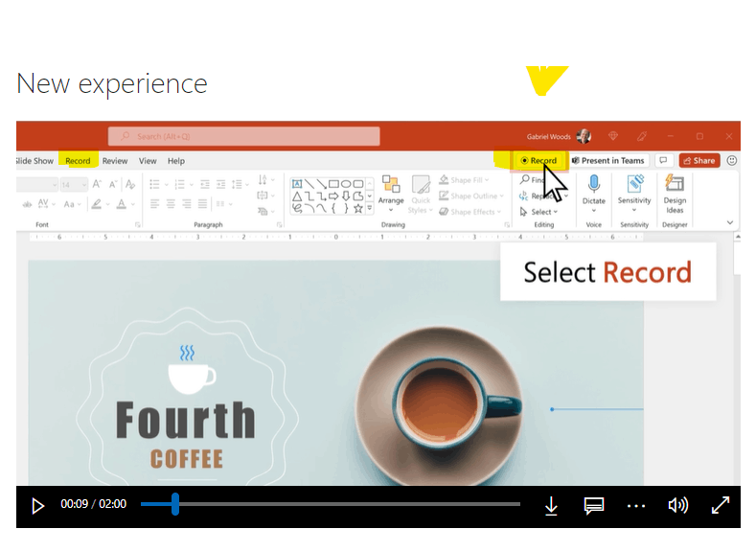Screen dimensions: 756x552
Task: Increase list indent level
Action: (x=220, y=184)
